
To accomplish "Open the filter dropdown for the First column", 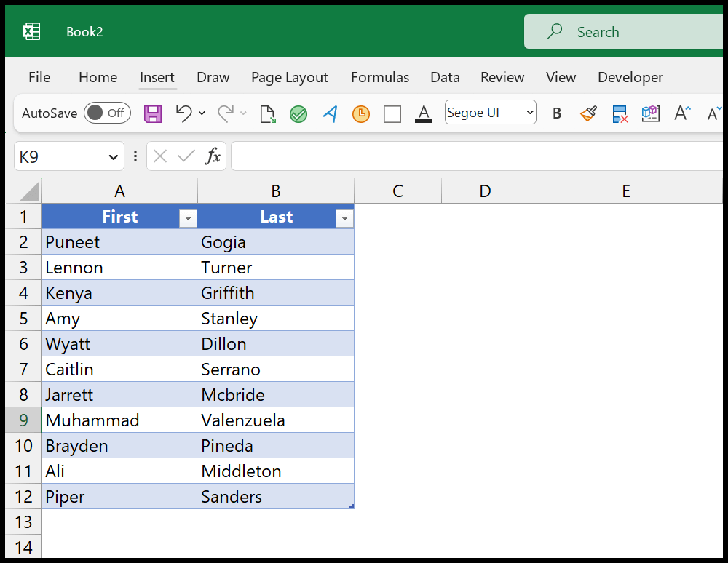I will [x=188, y=217].
